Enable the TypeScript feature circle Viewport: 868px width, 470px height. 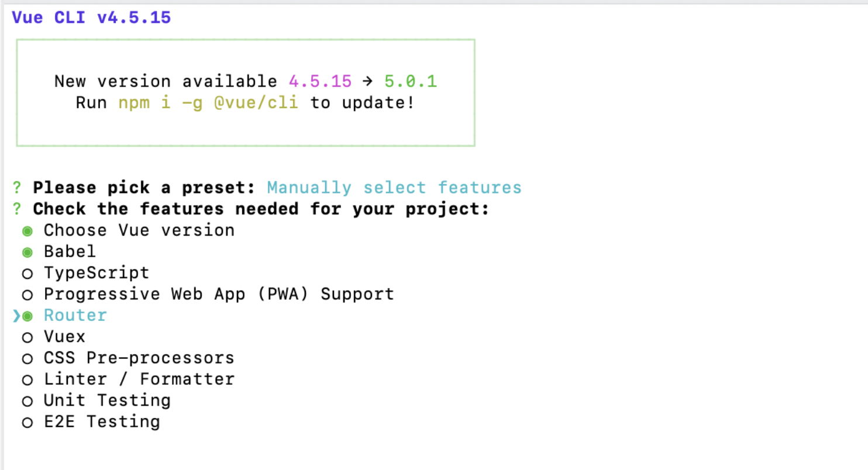[27, 274]
